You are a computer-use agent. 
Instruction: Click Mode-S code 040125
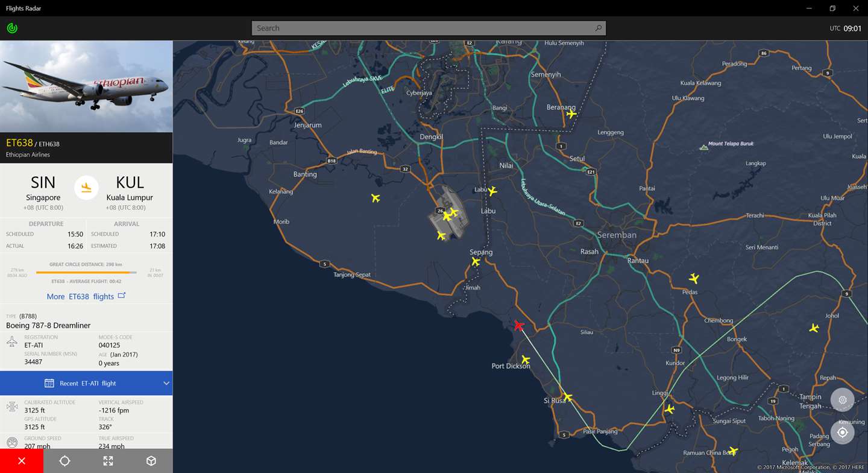click(x=109, y=345)
